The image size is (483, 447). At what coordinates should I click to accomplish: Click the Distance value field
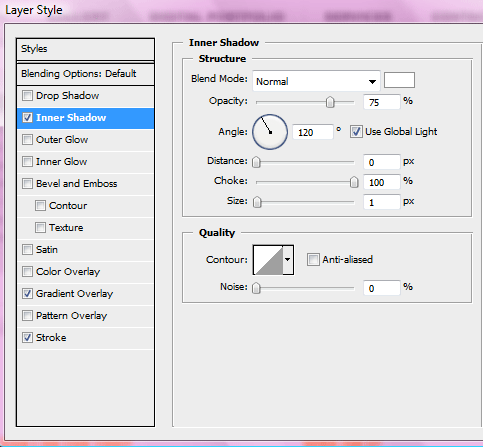click(x=381, y=162)
